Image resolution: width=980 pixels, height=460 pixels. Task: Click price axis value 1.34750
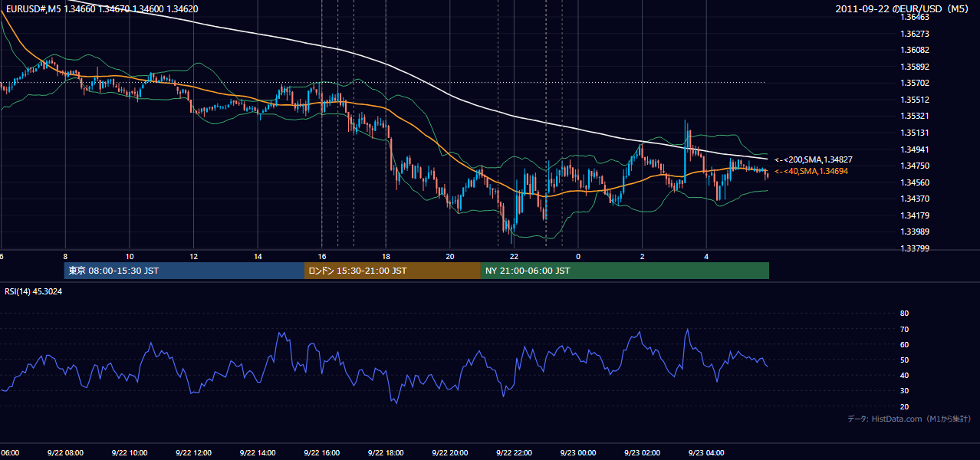tap(915, 166)
